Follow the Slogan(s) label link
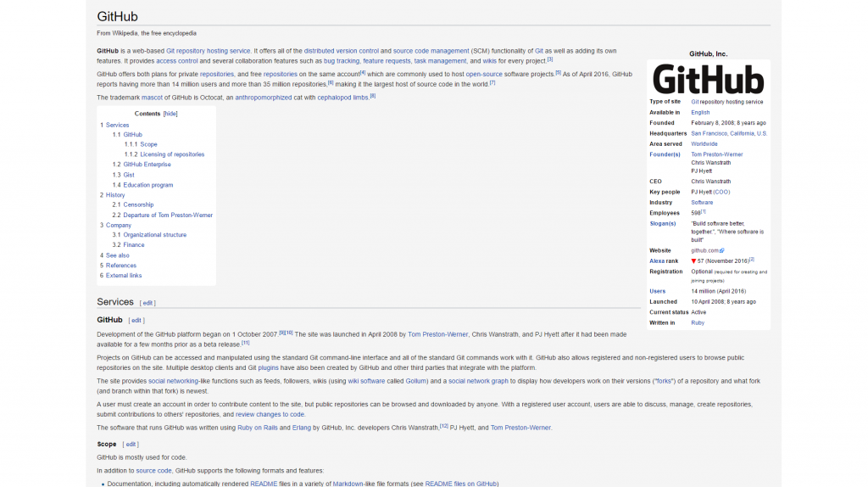Image resolution: width=868 pixels, height=487 pixels. [x=663, y=224]
